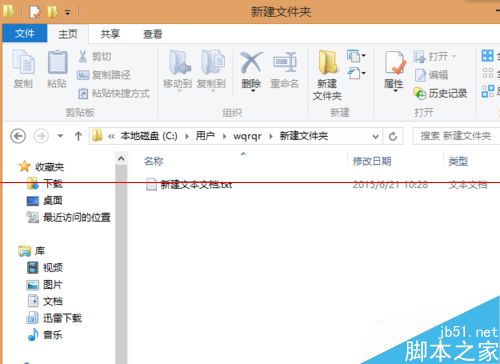This screenshot has width=500, height=364.
Task: Click 新建文件夹 in the address path
Action: 304,136
